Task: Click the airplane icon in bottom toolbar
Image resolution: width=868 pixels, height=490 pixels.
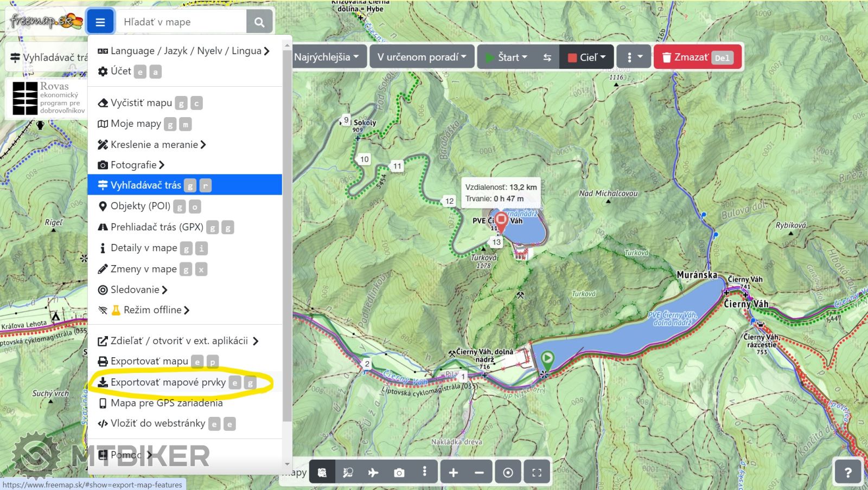Action: coord(373,473)
